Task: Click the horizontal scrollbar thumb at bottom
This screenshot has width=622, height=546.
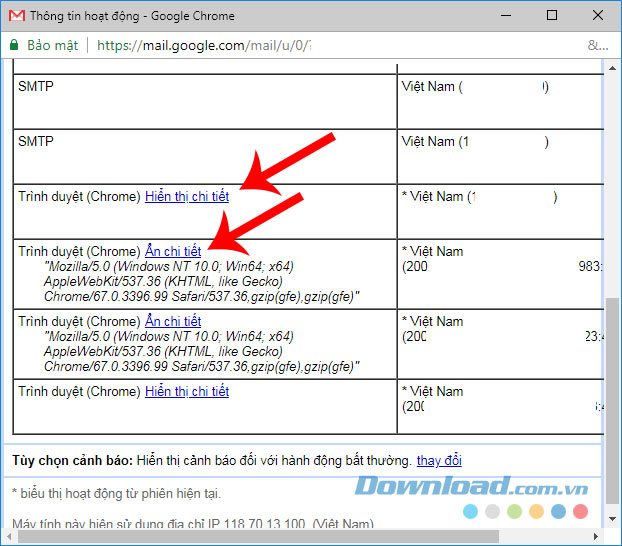Action: coord(250,537)
